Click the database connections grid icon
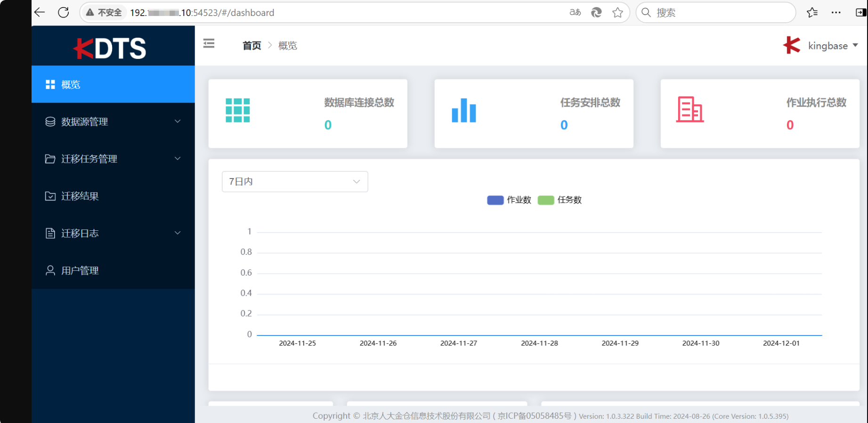This screenshot has height=423, width=868. pyautogui.click(x=237, y=111)
